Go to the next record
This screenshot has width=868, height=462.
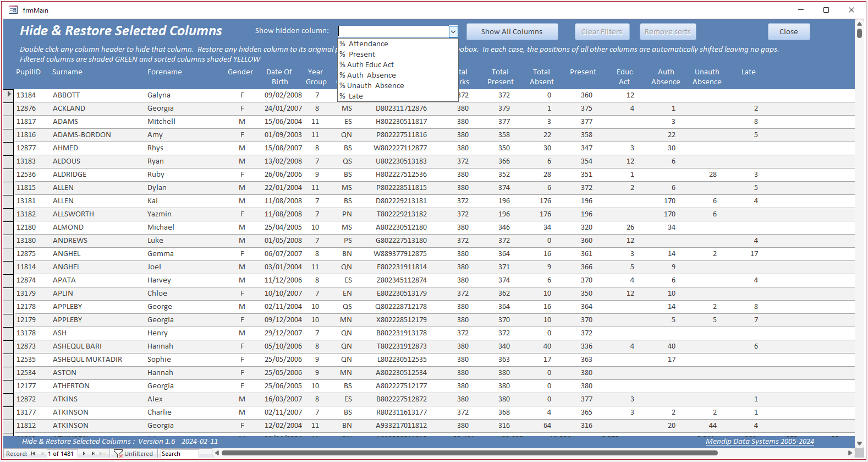tap(84, 454)
